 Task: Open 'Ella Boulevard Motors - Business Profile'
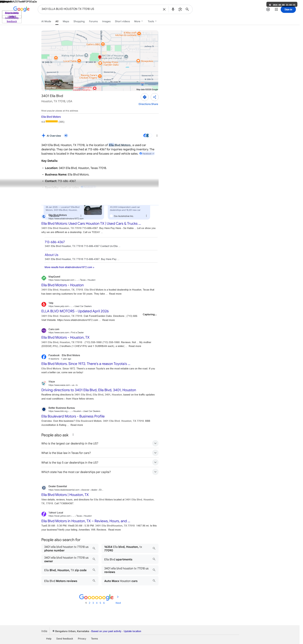[x=73, y=416]
